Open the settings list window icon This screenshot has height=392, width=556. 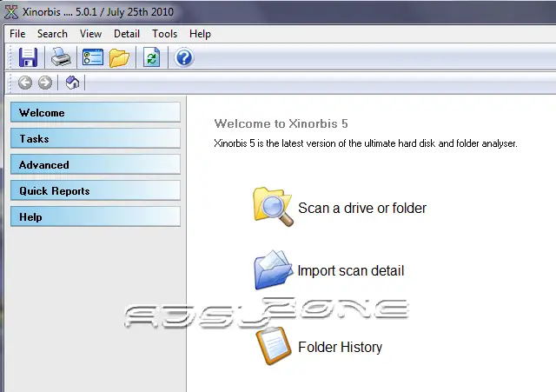[93, 57]
